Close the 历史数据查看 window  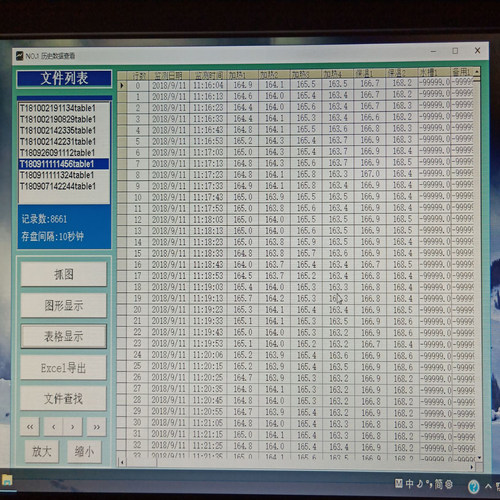477,50
